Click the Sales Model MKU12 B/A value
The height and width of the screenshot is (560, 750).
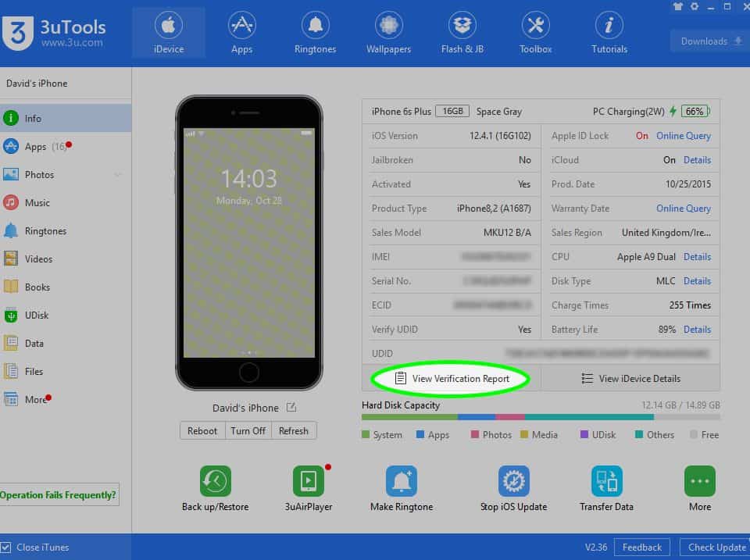point(507,233)
